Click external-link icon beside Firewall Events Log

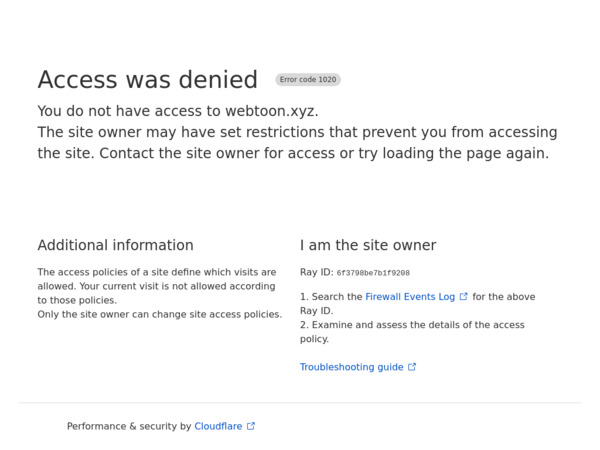[x=463, y=297]
